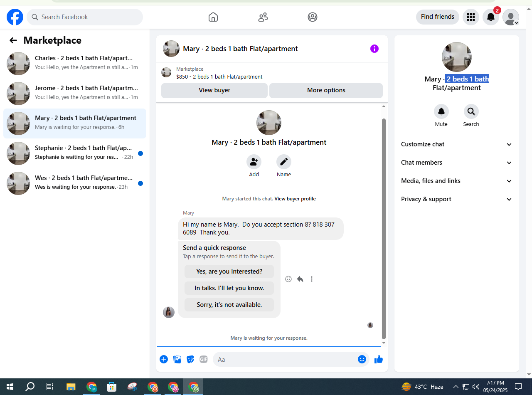Open Windows taskbar search
The image size is (532, 395).
(x=30, y=387)
